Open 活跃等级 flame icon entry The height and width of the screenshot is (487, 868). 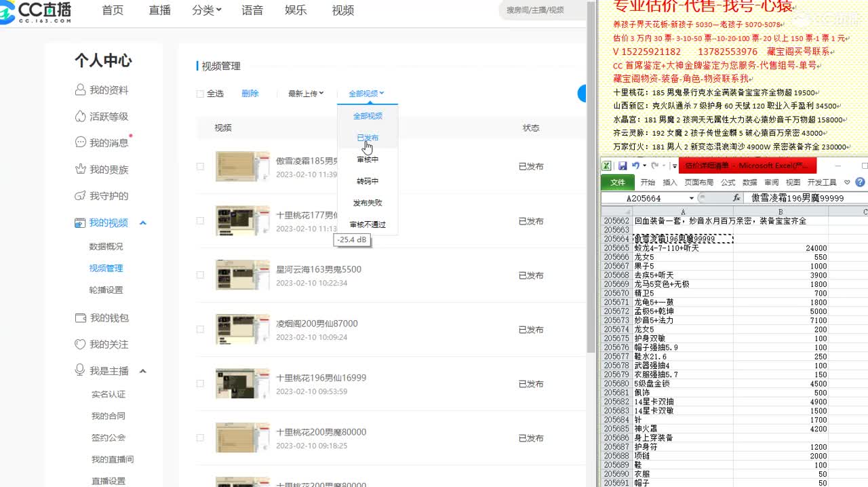point(81,116)
